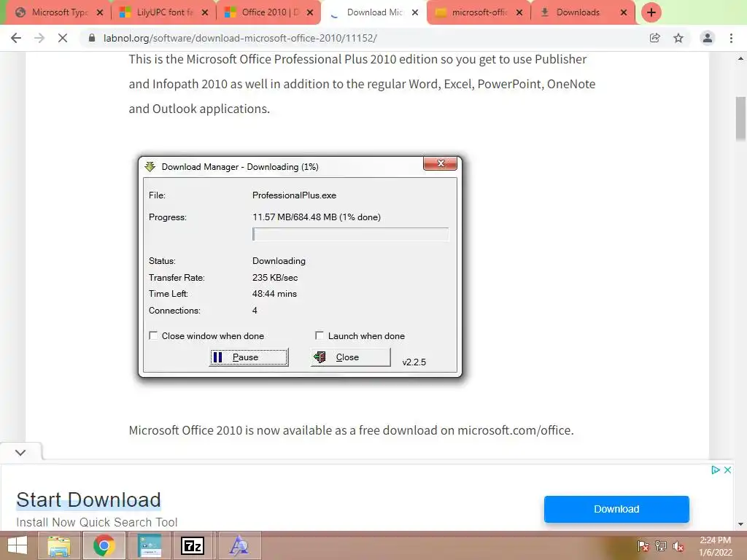This screenshot has width=747, height=560.
Task: Click the Pause button
Action: [x=249, y=357]
